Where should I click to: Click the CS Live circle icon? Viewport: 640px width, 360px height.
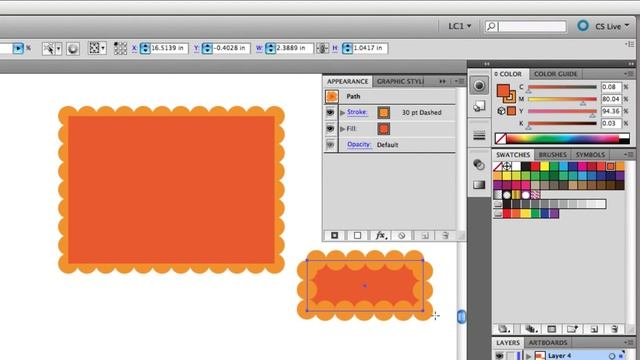[583, 26]
